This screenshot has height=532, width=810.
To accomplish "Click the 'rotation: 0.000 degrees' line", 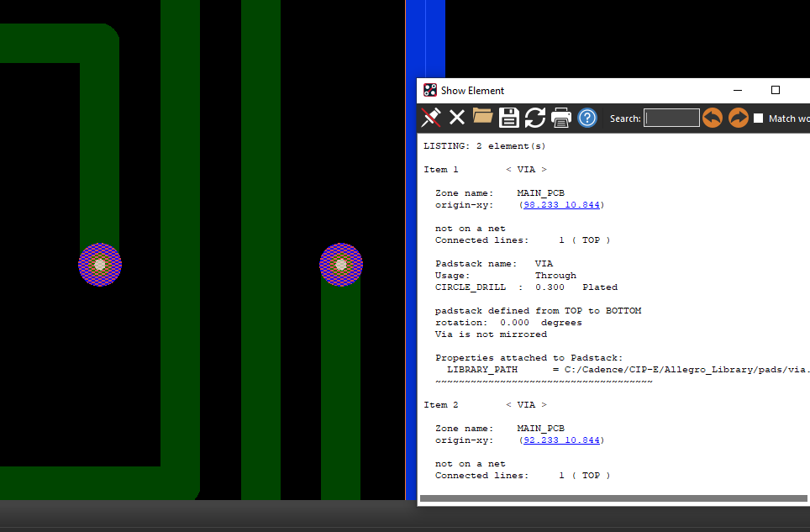I will pos(508,323).
